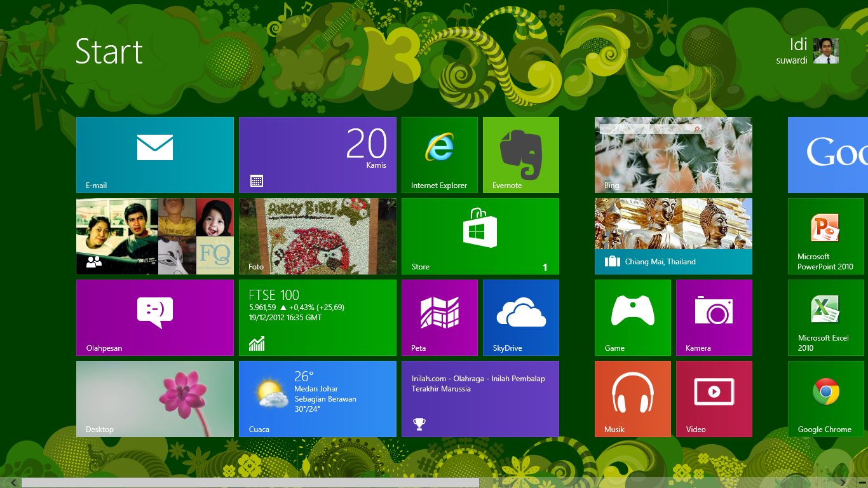Open the Video tile

[714, 399]
